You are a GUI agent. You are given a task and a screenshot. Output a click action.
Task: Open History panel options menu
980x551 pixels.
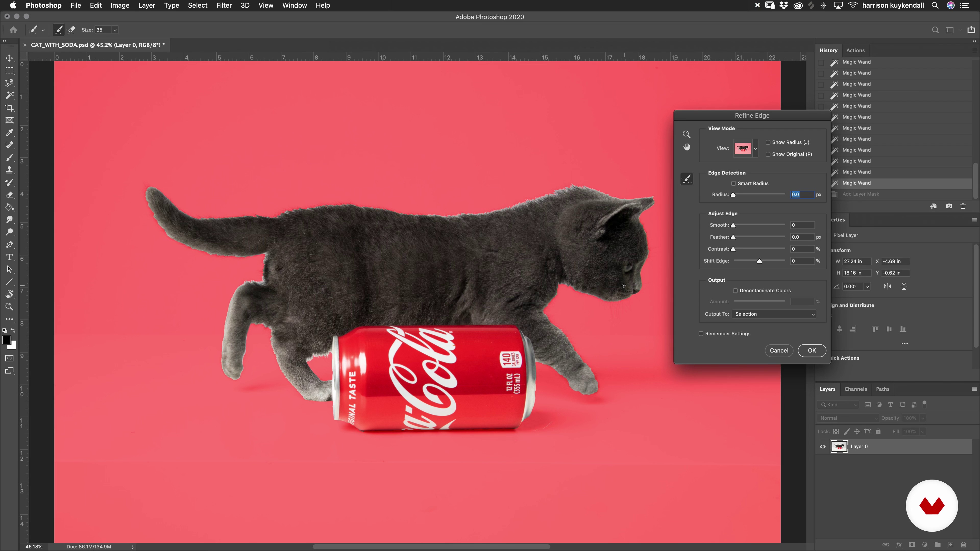pyautogui.click(x=974, y=50)
